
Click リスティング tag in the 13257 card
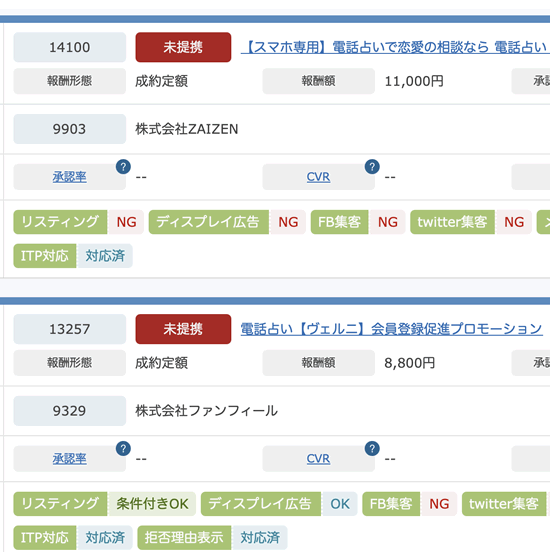(x=60, y=504)
